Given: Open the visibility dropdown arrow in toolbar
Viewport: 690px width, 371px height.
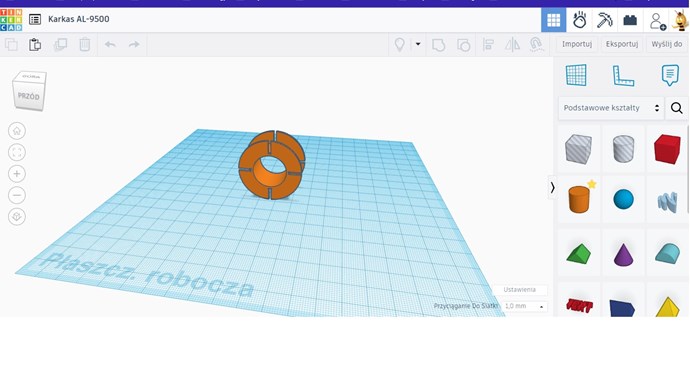Looking at the screenshot, I should [x=418, y=44].
